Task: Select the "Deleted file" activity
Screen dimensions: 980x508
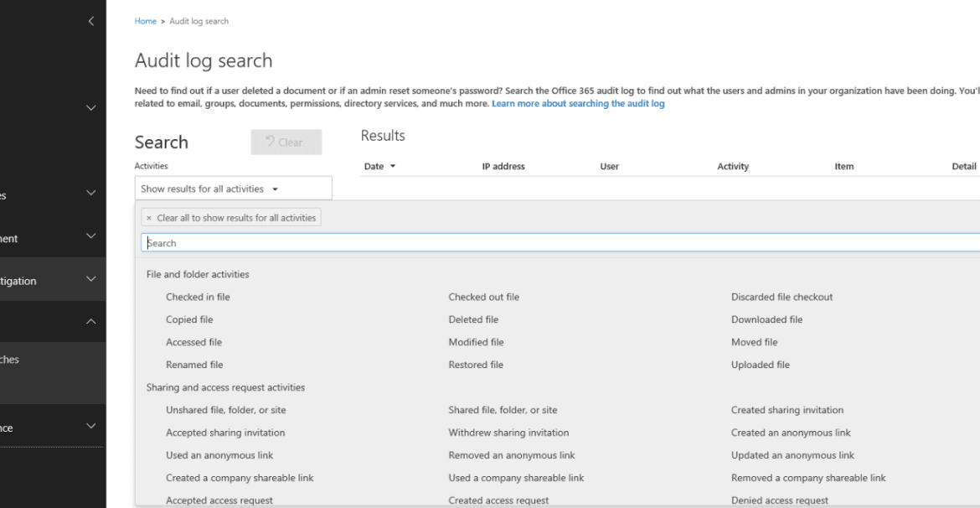Action: 473,319
